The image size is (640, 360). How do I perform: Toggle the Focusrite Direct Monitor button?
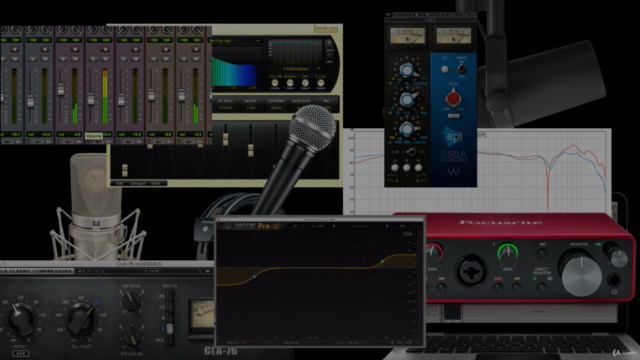click(x=542, y=288)
